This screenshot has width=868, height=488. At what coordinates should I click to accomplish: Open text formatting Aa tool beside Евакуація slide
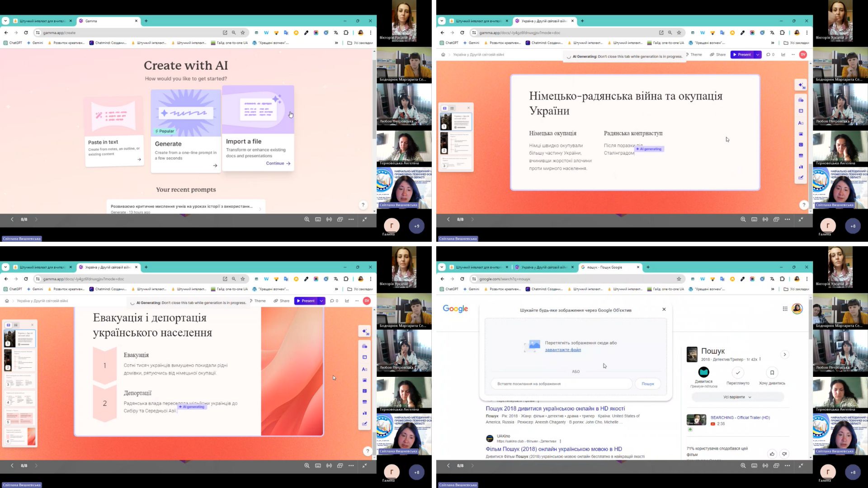tap(364, 369)
